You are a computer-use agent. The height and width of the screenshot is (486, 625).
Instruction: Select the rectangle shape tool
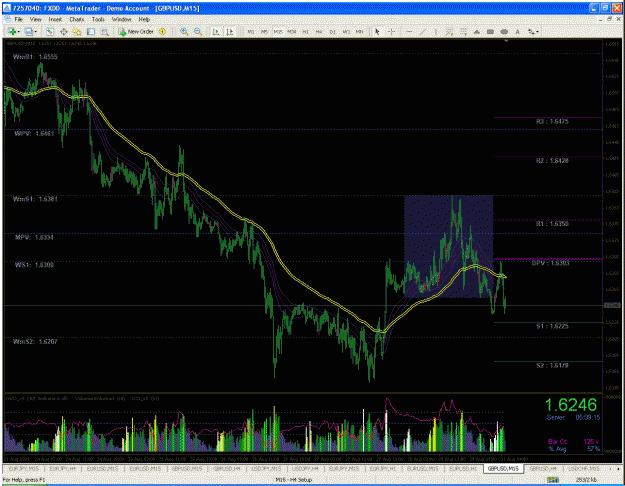(490, 31)
